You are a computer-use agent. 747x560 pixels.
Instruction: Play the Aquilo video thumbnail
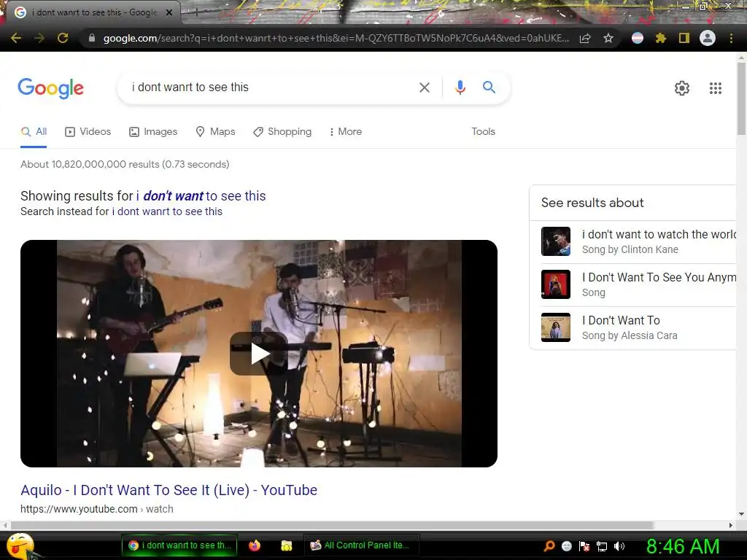pos(259,354)
